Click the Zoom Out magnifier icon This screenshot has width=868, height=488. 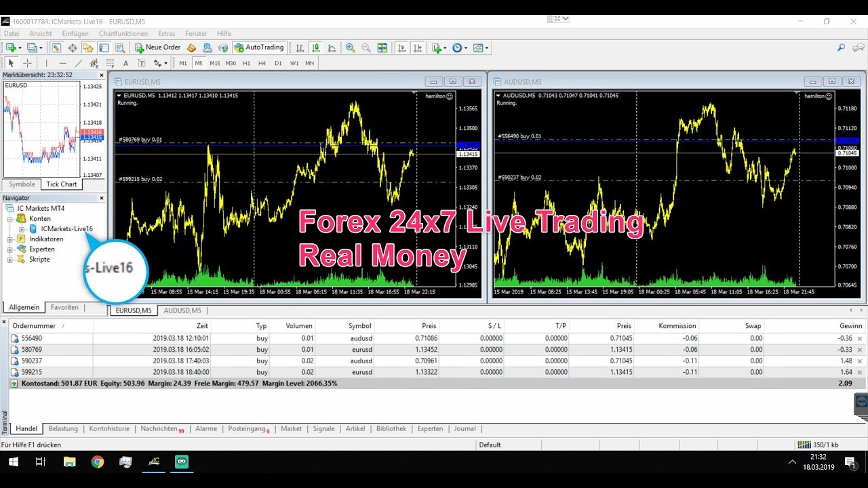[x=366, y=47]
